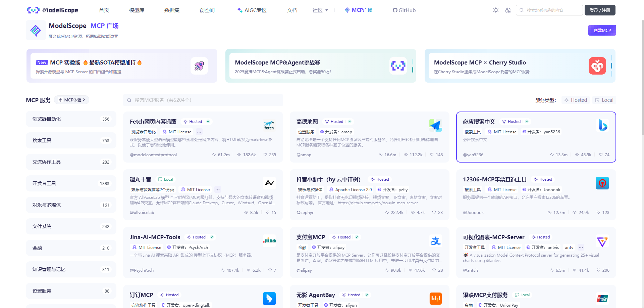Open the Fetch网页内容抓取 service icon
Image resolution: width=644 pixels, height=308 pixels.
(x=269, y=125)
